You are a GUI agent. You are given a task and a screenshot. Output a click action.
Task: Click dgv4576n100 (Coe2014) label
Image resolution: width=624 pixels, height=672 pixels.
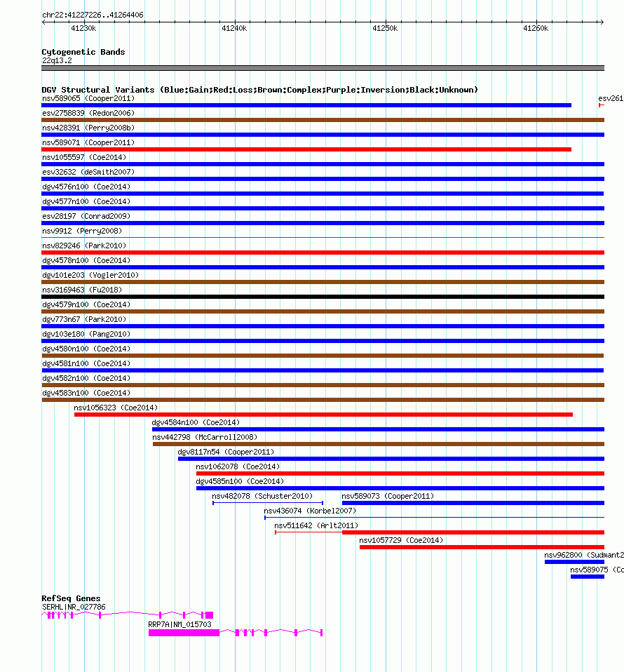(x=86, y=187)
